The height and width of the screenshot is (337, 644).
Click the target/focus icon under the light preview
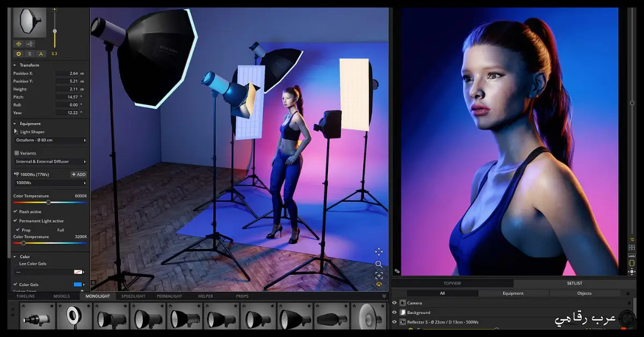18,43
